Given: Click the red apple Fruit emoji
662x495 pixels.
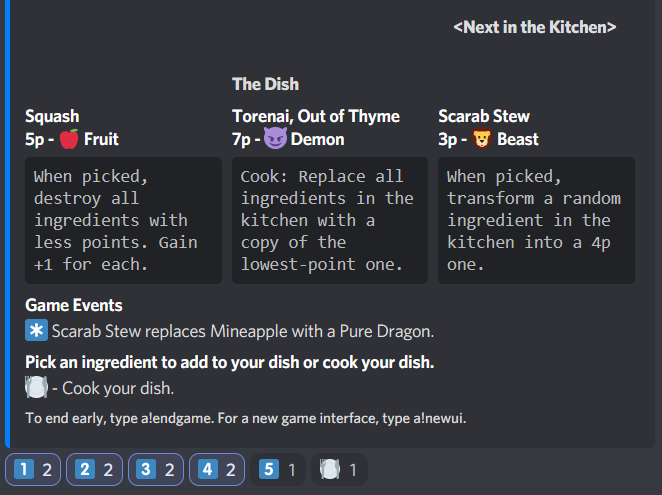Looking at the screenshot, I should pos(69,139).
